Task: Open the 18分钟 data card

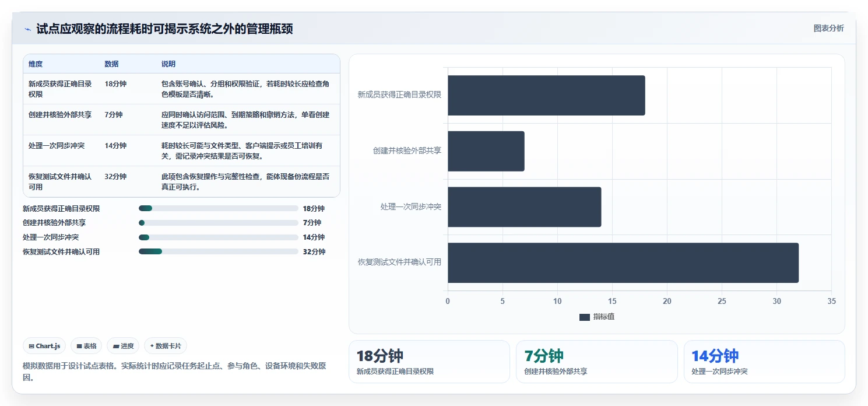Action: pos(429,362)
